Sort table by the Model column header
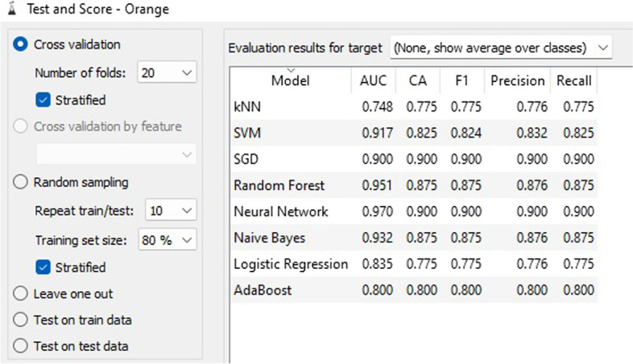 click(x=291, y=81)
